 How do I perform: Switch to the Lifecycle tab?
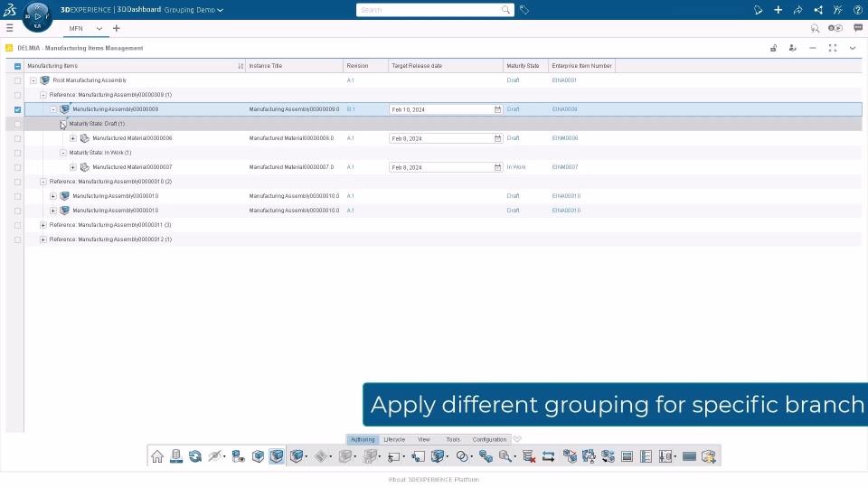(395, 439)
